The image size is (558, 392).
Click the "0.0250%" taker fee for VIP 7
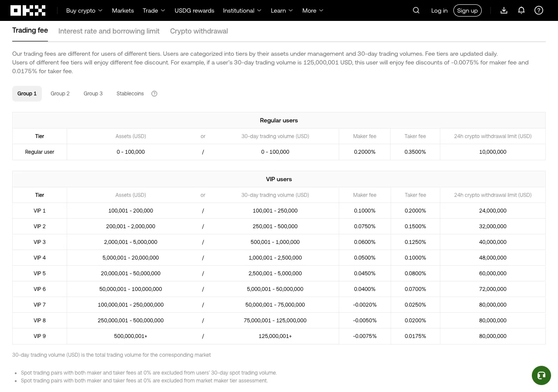click(415, 305)
